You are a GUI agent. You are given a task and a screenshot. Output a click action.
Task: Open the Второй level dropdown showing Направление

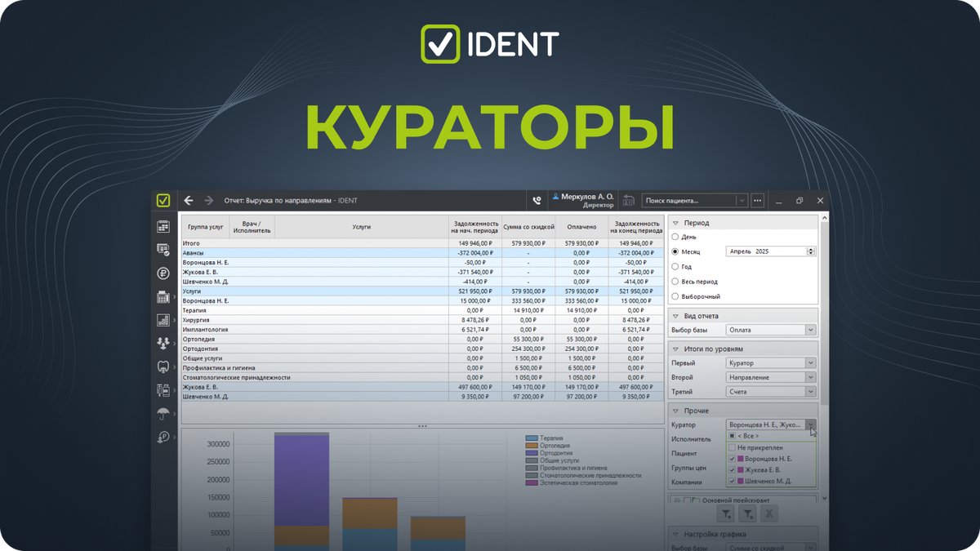pyautogui.click(x=771, y=377)
